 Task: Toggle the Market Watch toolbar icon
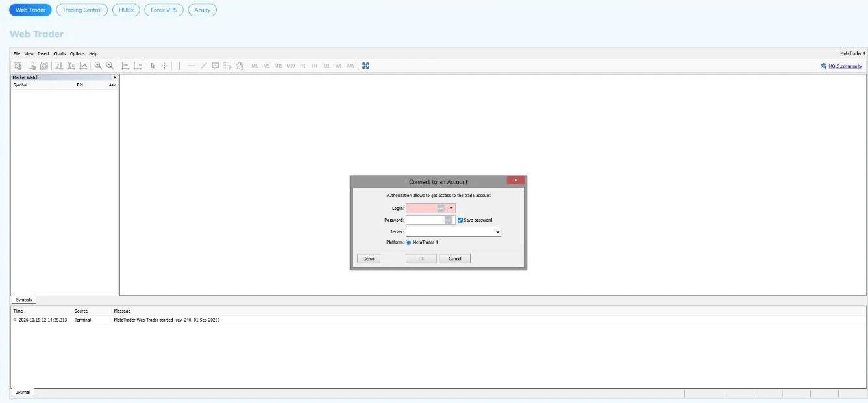(x=18, y=66)
